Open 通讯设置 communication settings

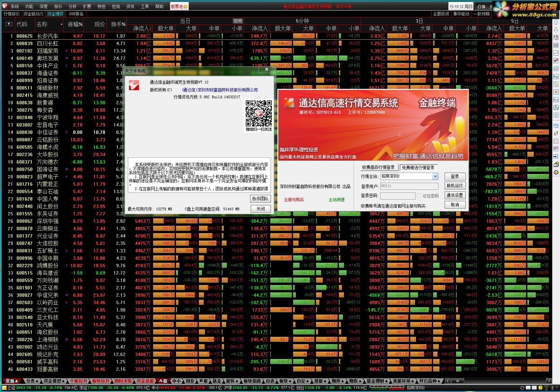coord(455,195)
